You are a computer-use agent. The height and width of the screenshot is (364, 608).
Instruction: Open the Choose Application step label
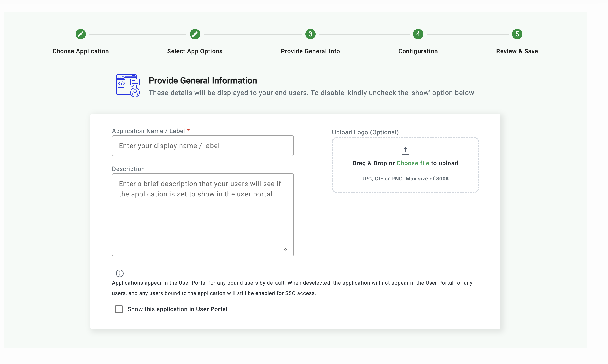[80, 51]
